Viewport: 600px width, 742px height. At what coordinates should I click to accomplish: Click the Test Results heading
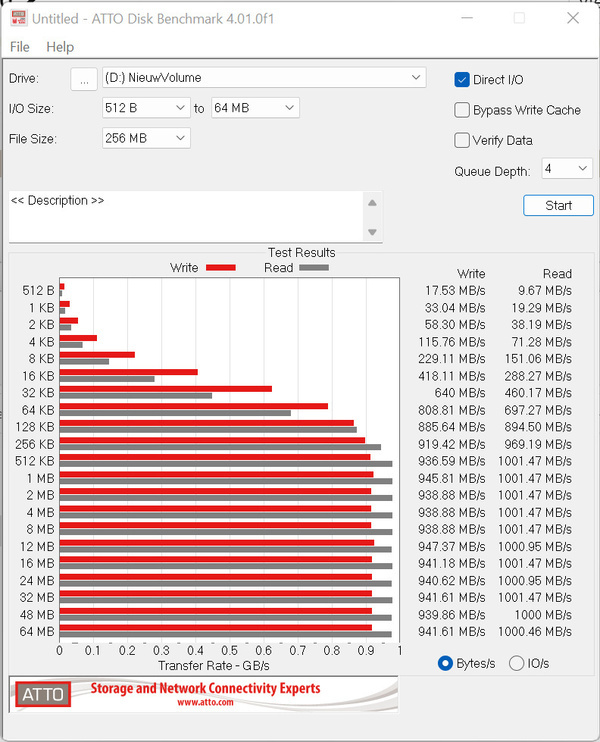(x=301, y=252)
